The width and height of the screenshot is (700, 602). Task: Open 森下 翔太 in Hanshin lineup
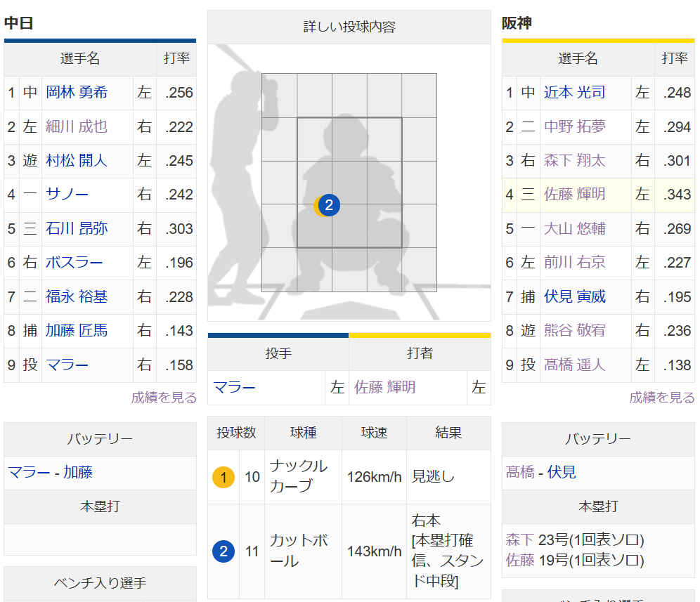tap(575, 161)
